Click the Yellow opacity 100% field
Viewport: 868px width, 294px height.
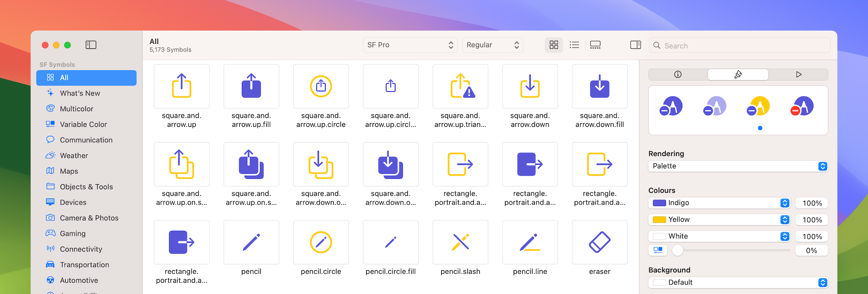(812, 220)
